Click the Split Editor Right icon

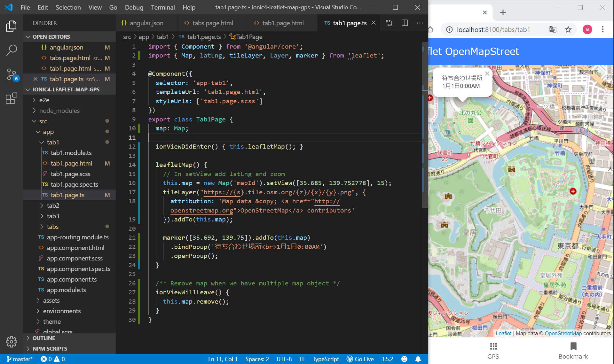pyautogui.click(x=405, y=23)
